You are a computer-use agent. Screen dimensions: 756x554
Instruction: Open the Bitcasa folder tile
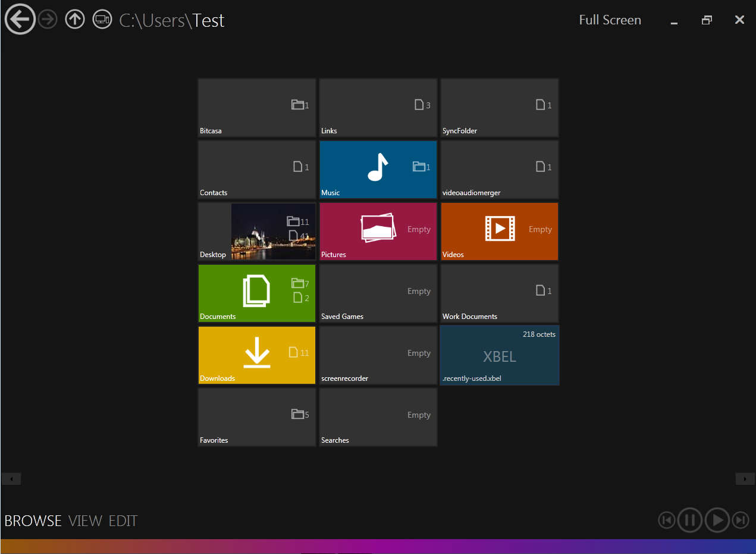(257, 108)
